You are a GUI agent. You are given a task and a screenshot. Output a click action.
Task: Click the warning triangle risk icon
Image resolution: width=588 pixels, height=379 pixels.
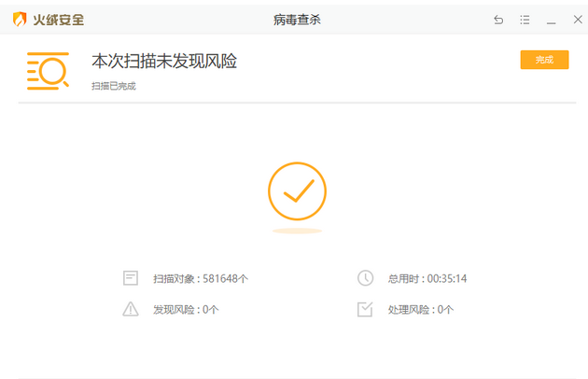pos(131,309)
